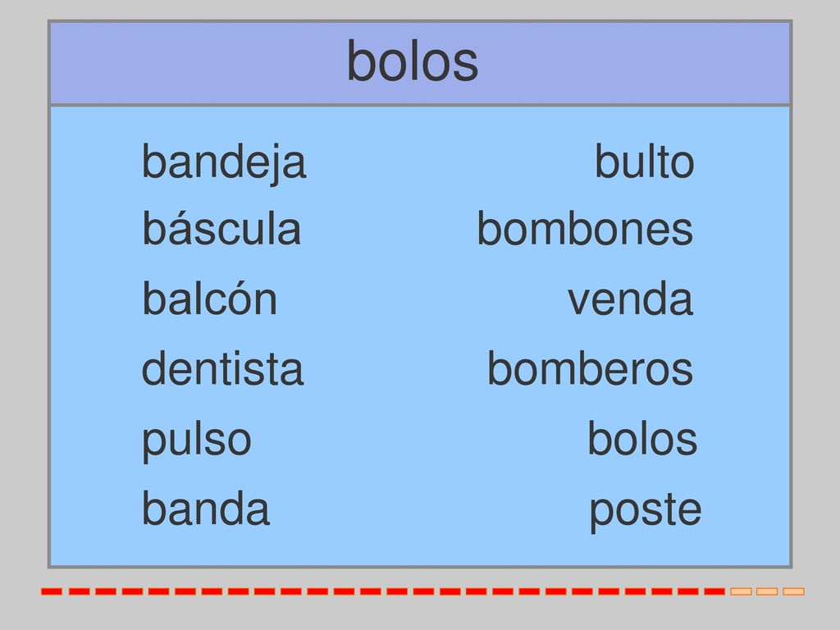Choose the word balcón

[x=209, y=298]
